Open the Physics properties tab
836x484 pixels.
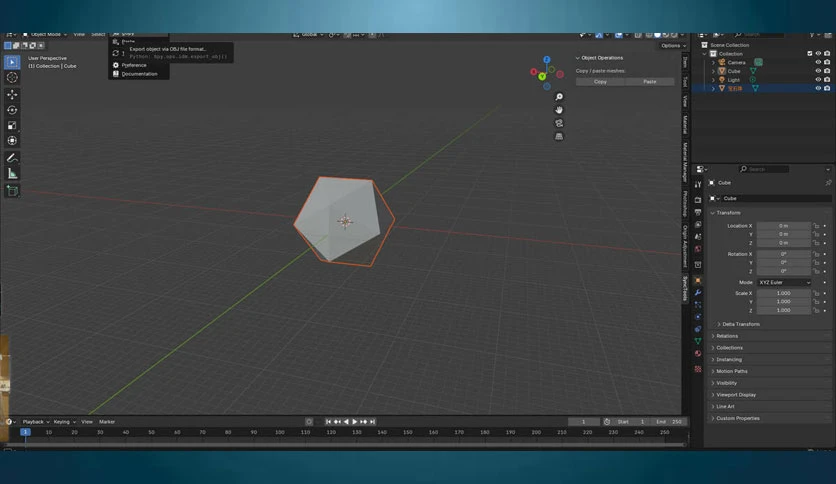coord(698,317)
